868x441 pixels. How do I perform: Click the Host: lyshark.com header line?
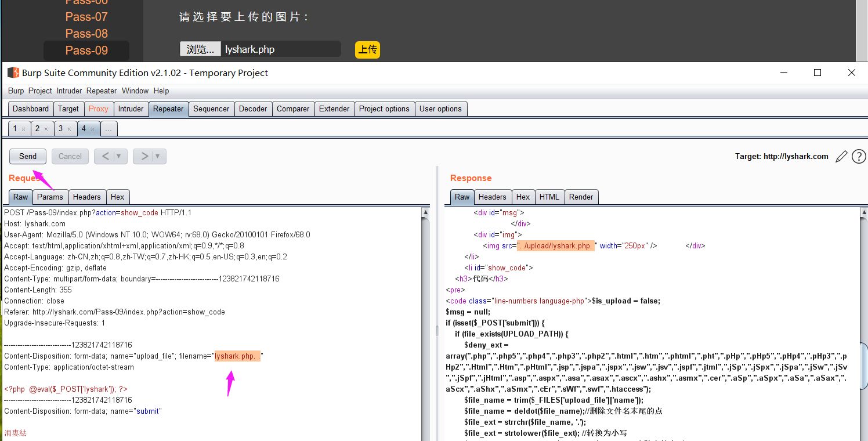pos(35,223)
